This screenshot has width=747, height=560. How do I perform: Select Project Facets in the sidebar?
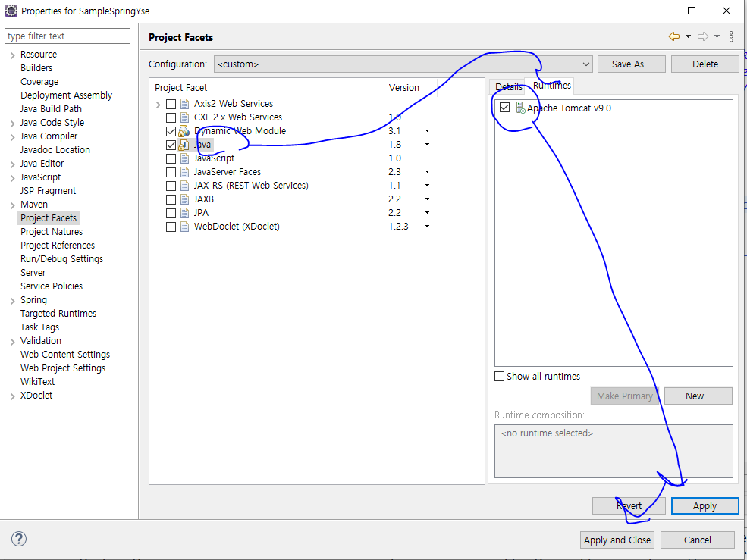(x=48, y=218)
